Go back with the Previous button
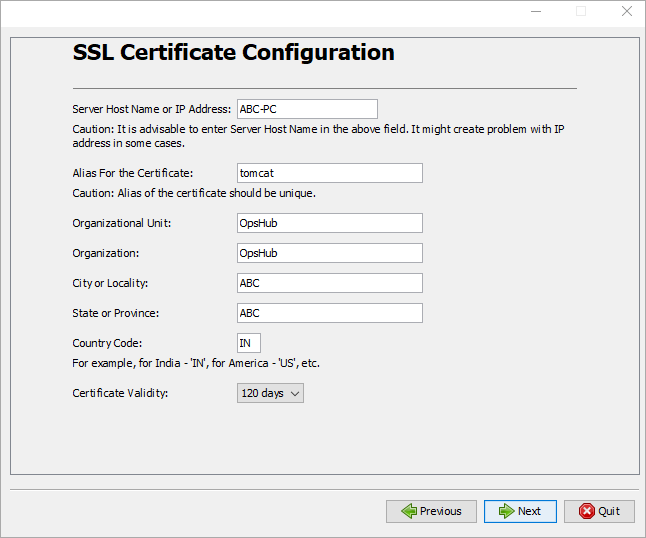Viewport: 646px width, 538px height. tap(431, 511)
